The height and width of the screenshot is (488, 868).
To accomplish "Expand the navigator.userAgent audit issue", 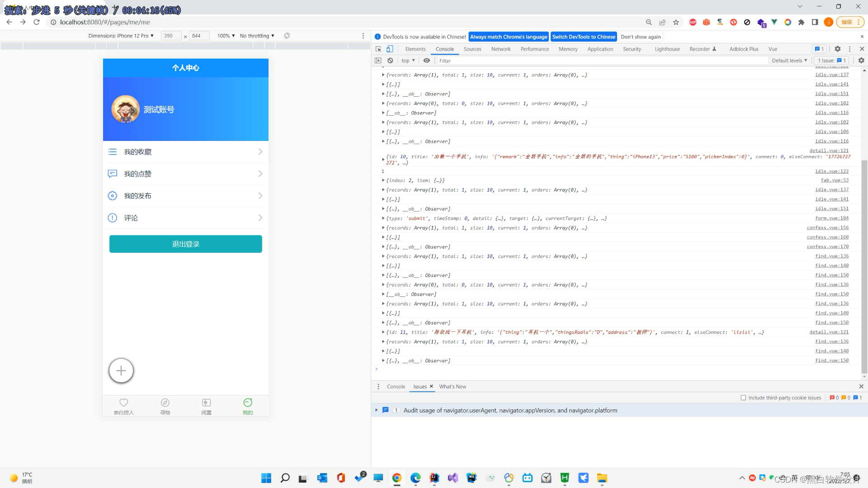I will (376, 410).
